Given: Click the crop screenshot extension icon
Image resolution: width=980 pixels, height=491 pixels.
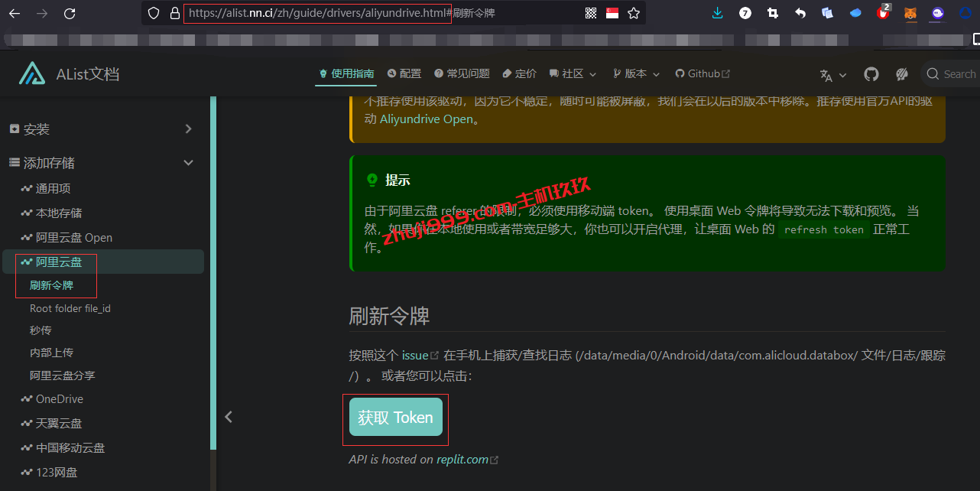Looking at the screenshot, I should 773,13.
